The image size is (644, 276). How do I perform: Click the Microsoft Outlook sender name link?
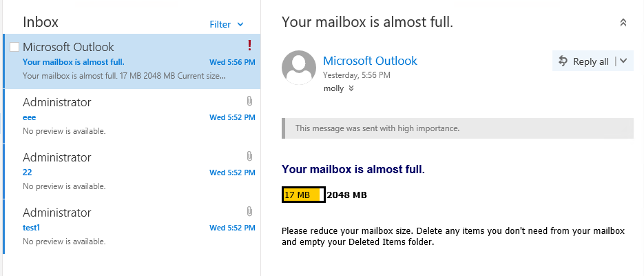[x=370, y=61]
